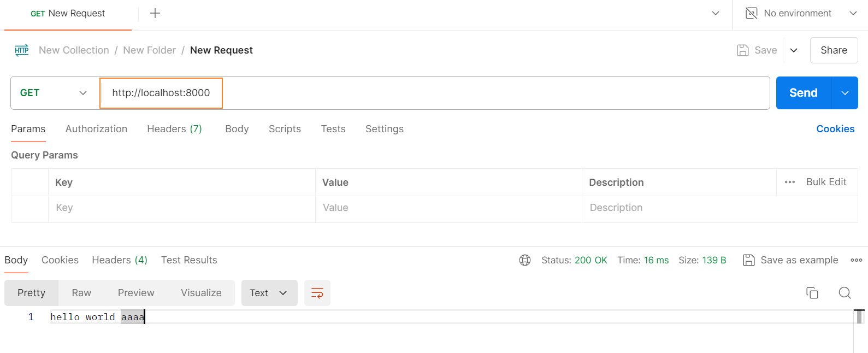Switch response view to Raw
The height and width of the screenshot is (353, 868).
point(81,293)
